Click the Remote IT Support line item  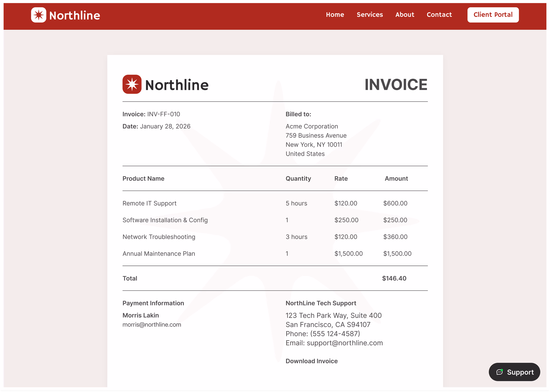click(x=149, y=203)
